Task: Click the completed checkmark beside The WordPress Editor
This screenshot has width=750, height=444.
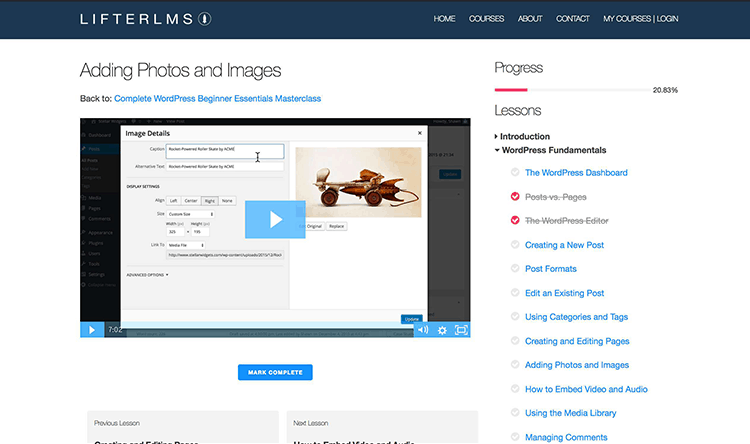Action: point(515,220)
